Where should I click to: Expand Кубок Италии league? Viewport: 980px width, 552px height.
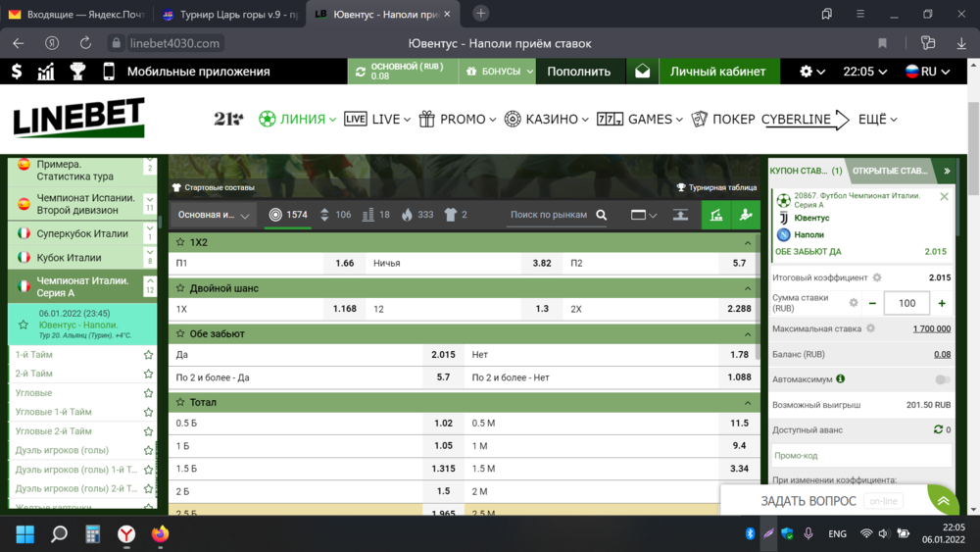(149, 257)
